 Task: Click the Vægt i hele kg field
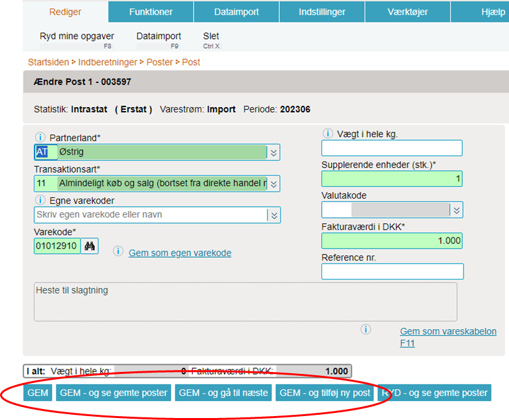[392, 148]
